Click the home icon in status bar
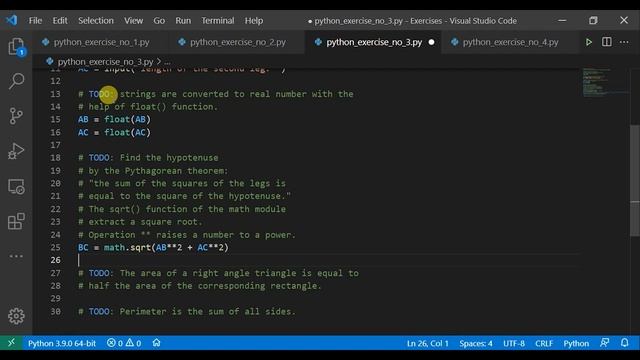Image resolution: width=640 pixels, height=360 pixels. (156, 343)
